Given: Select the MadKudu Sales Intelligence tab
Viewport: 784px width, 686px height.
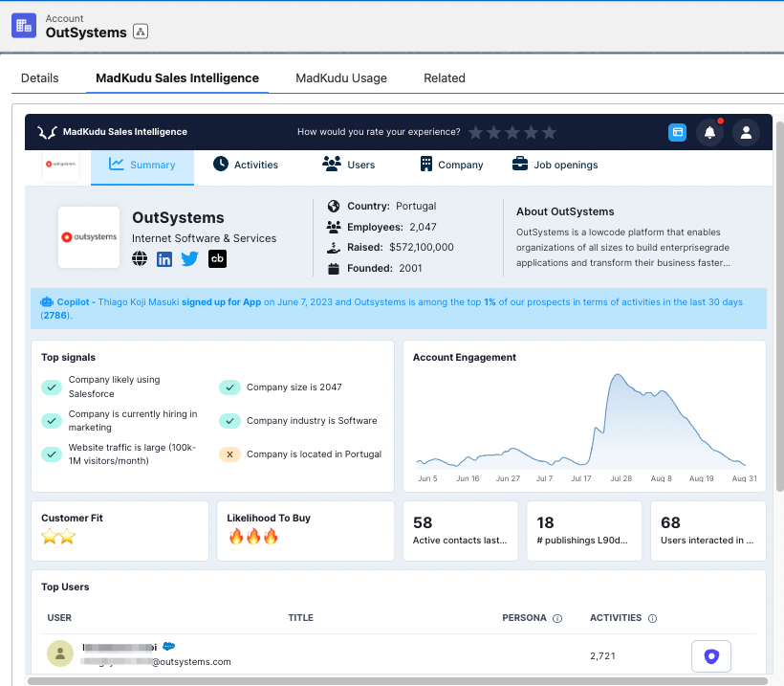Looking at the screenshot, I should point(177,78).
